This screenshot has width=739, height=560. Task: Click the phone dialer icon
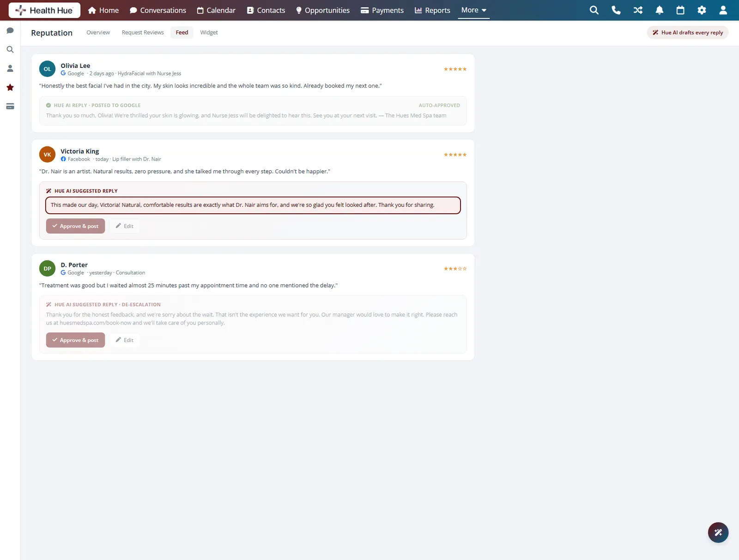click(x=616, y=10)
